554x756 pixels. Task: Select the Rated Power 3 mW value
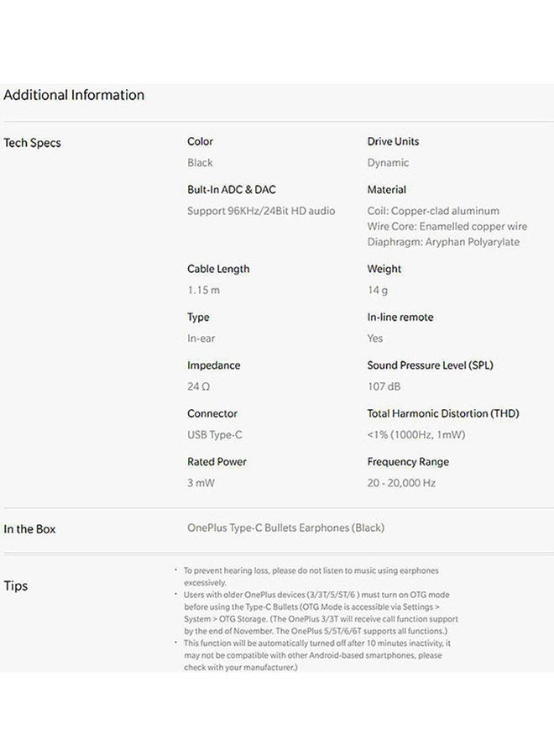tap(201, 483)
